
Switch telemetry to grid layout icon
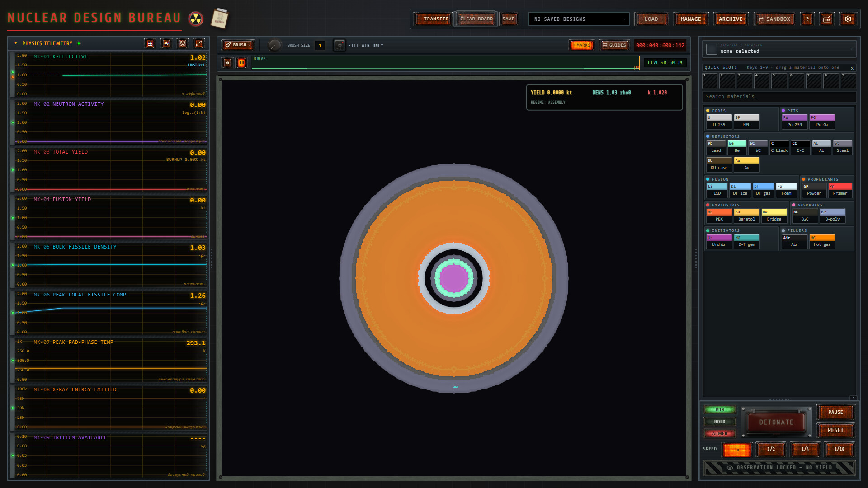(x=150, y=43)
